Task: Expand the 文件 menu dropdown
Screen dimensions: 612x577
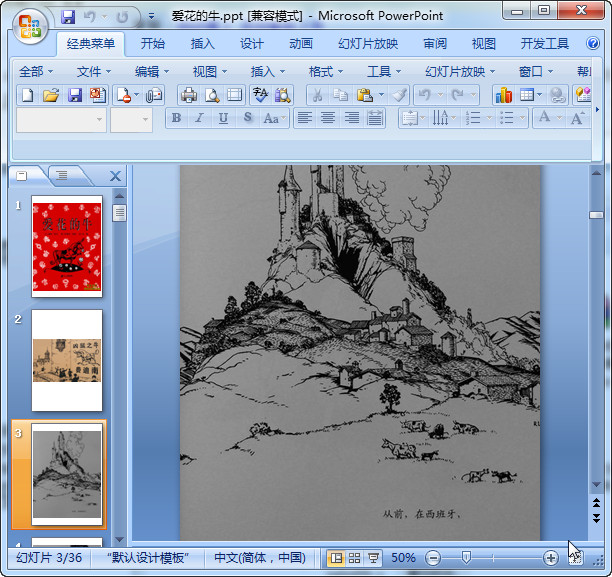Action: click(94, 71)
